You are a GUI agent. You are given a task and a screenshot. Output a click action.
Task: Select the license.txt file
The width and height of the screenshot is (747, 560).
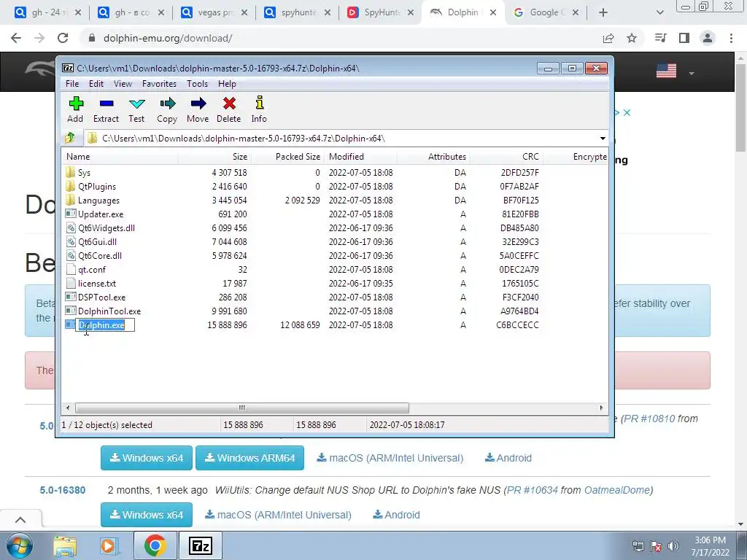pos(97,284)
